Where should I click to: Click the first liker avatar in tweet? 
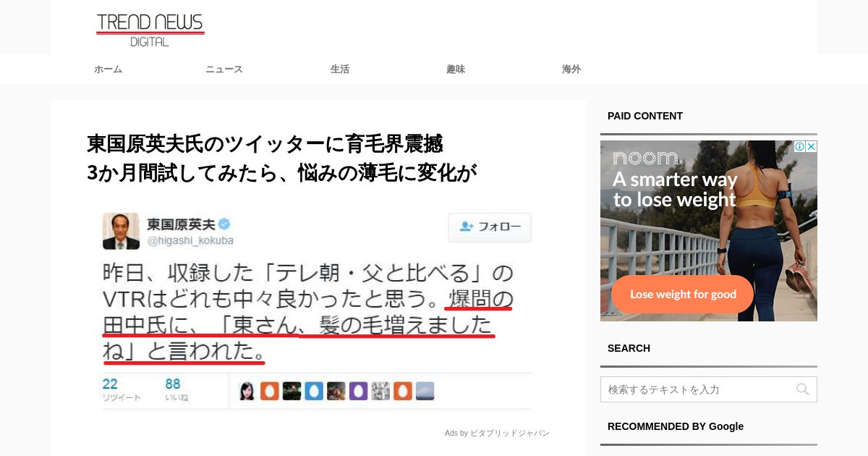click(x=247, y=391)
